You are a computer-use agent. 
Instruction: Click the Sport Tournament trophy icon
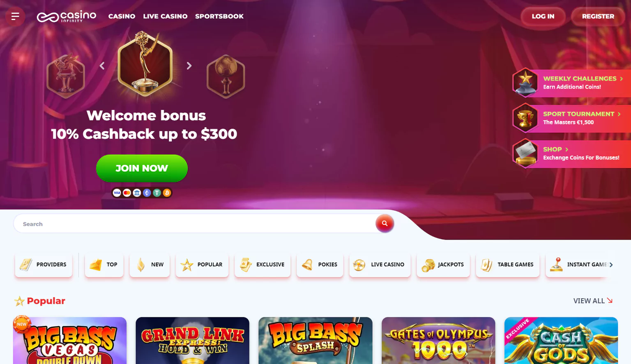pos(525,118)
